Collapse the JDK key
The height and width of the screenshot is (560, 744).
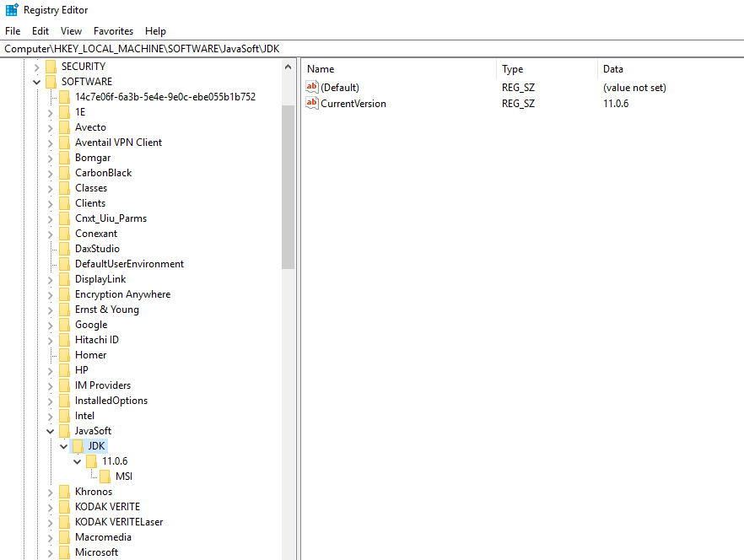pos(63,447)
